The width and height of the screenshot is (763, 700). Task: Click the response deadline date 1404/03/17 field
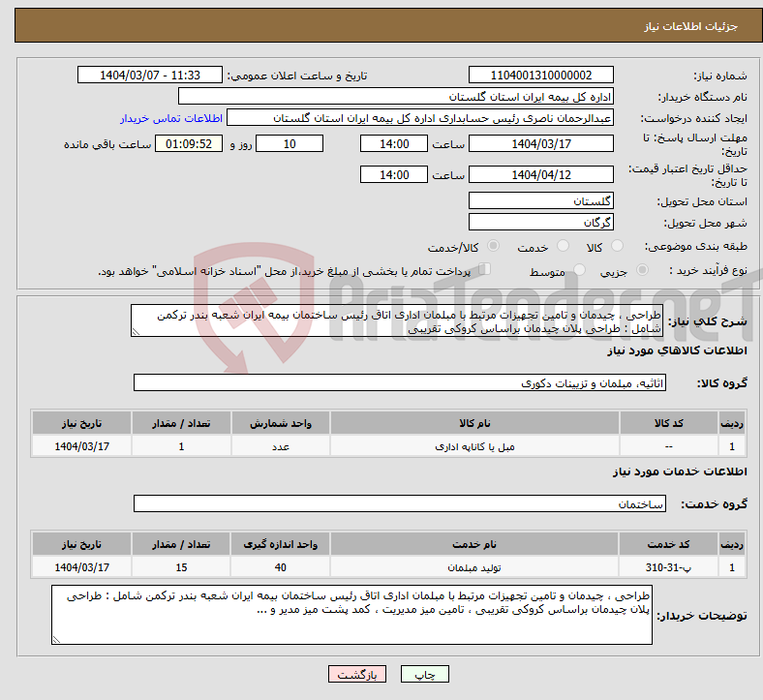[540, 144]
